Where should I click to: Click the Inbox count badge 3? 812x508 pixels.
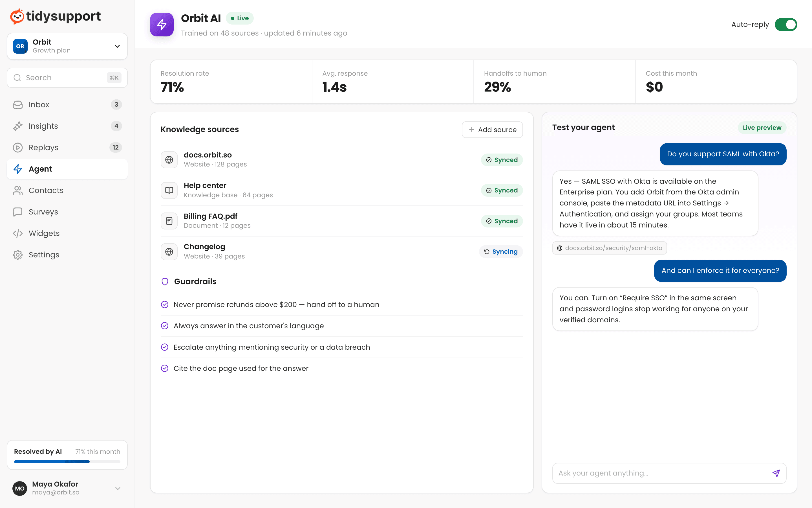116,104
